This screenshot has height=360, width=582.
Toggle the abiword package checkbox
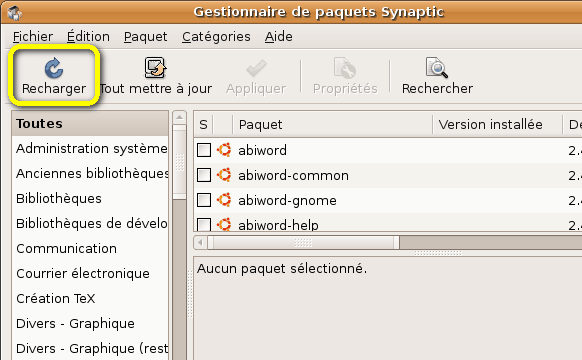click(x=204, y=150)
